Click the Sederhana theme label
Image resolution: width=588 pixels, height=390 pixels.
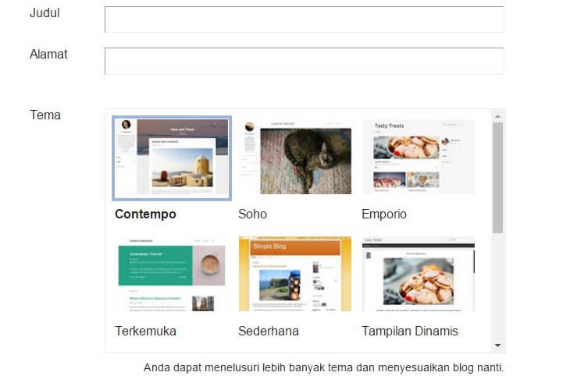click(x=269, y=331)
